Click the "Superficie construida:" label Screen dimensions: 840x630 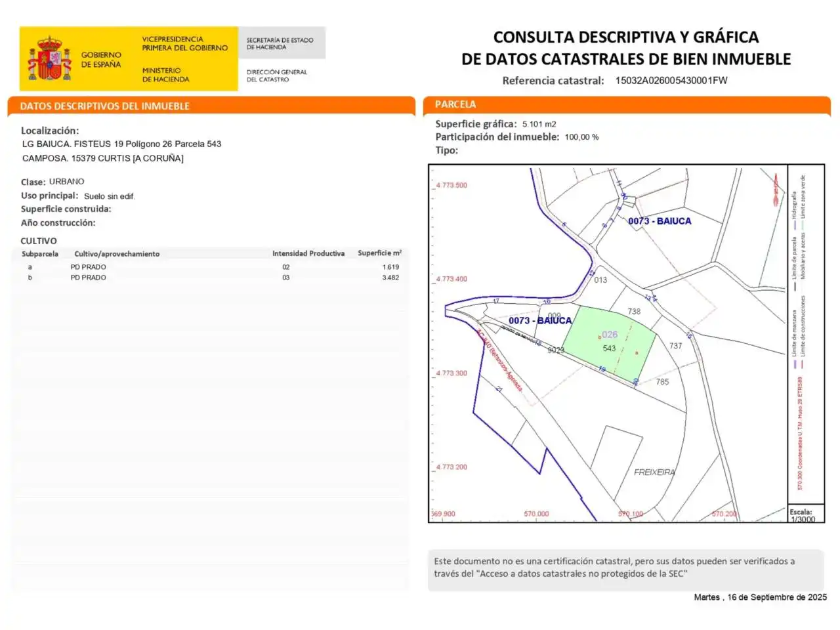click(x=66, y=209)
